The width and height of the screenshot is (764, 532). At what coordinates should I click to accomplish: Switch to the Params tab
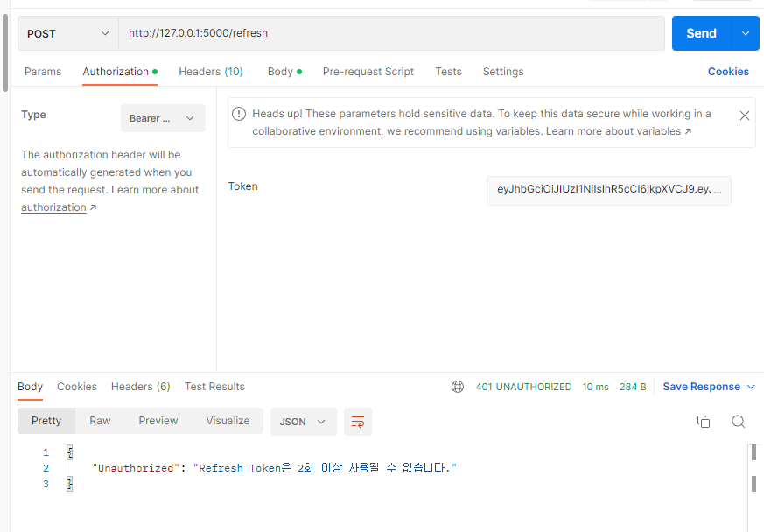(43, 72)
